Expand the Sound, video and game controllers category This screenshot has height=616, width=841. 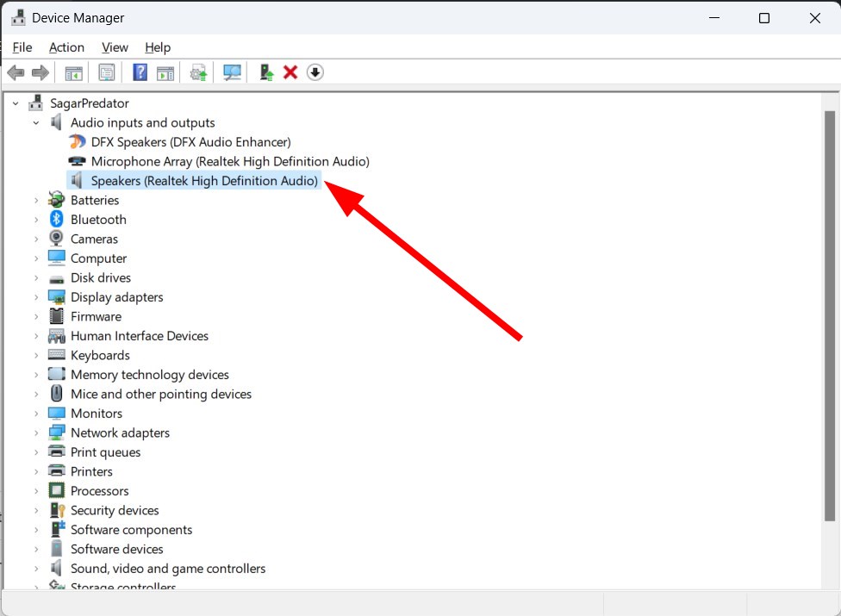tap(36, 569)
